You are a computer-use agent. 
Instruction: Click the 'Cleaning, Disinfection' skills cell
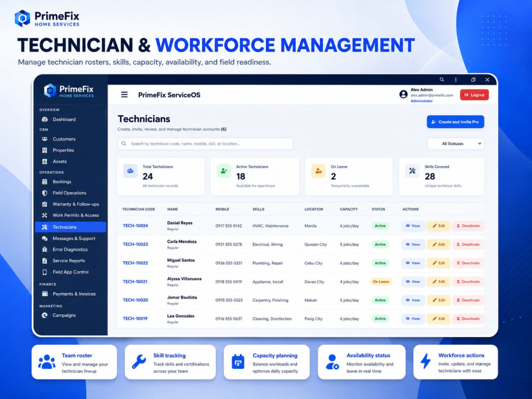272,319
